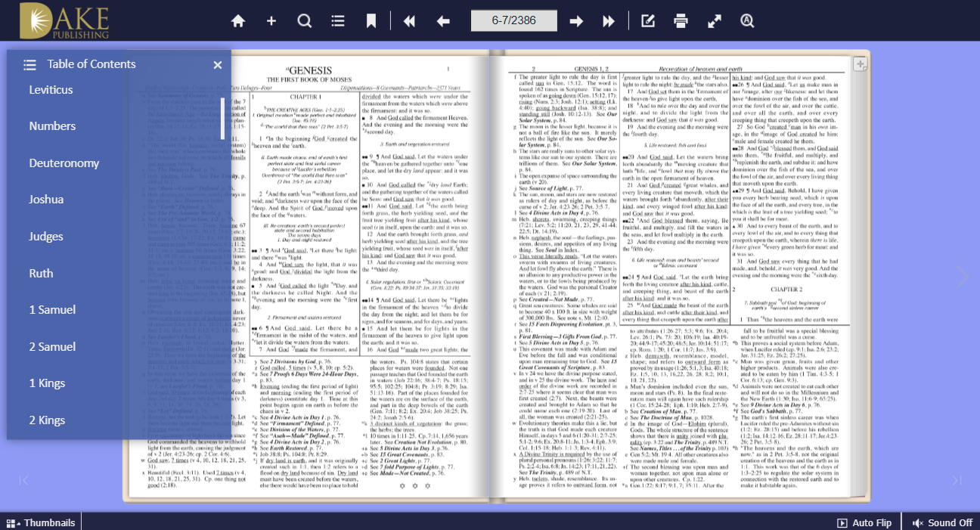Go to the previous page arrow
Screen dimensions: 980x530
click(x=443, y=21)
